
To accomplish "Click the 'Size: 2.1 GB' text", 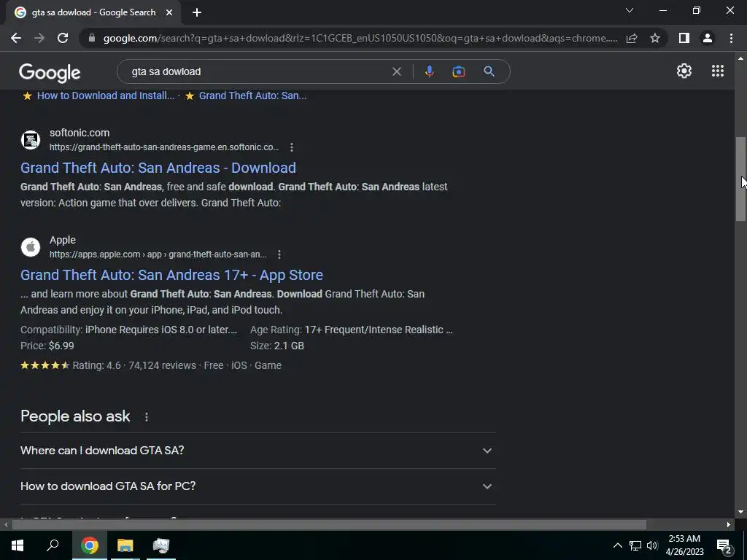I will tap(276, 346).
